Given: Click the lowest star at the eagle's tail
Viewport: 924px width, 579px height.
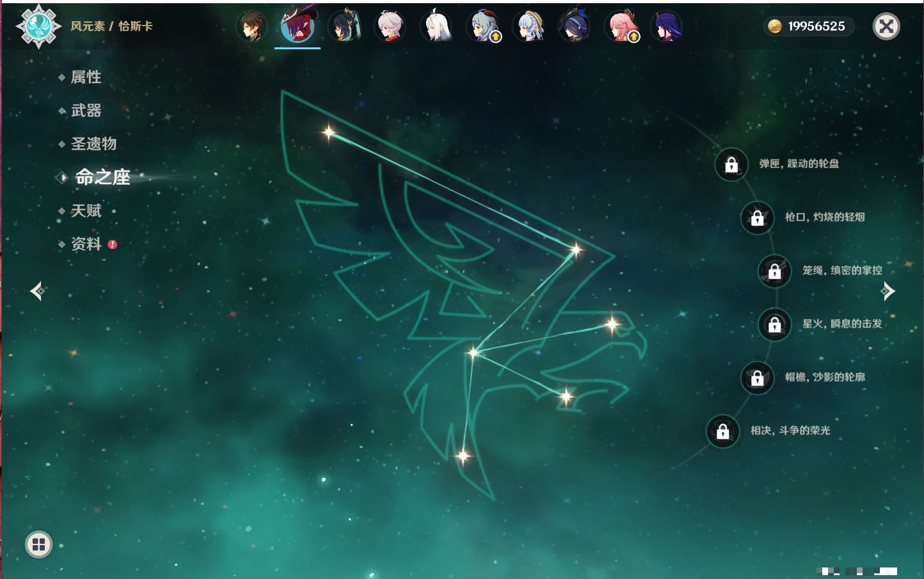Looking at the screenshot, I should click(x=463, y=456).
